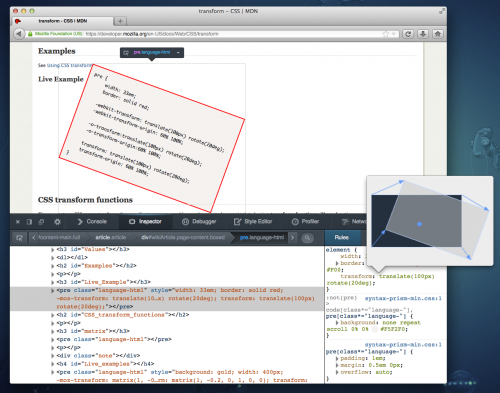Toggle devtools side docking icon

[29, 222]
